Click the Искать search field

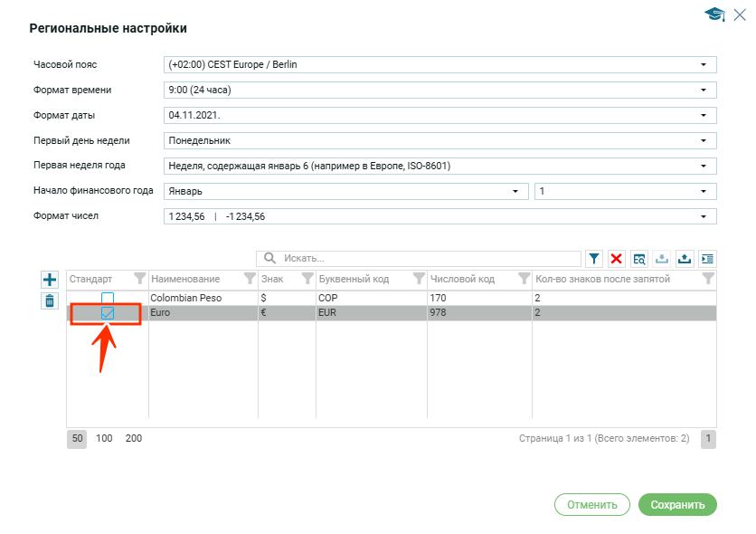[x=425, y=259]
